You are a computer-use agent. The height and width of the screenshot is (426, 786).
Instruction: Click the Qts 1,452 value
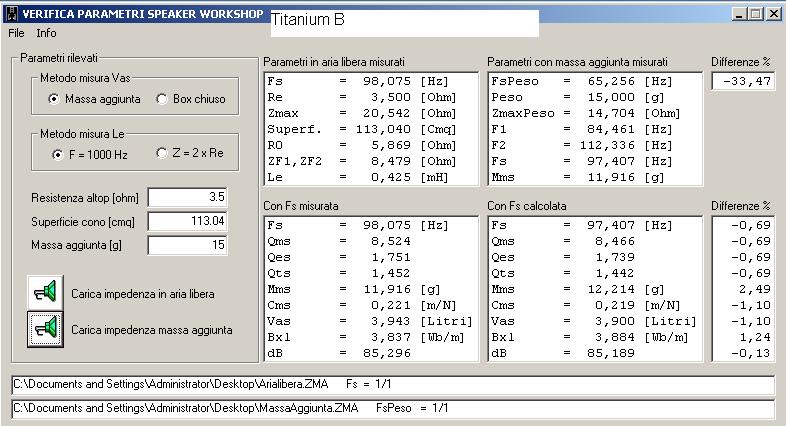pyautogui.click(x=390, y=274)
